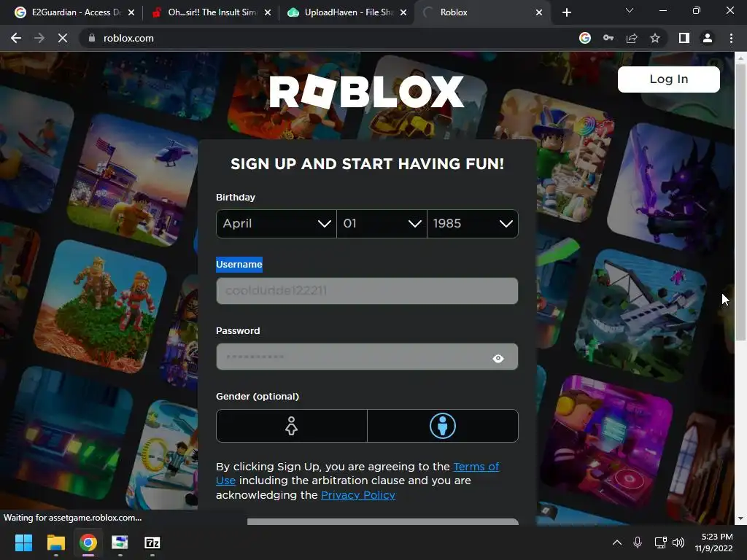Viewport: 747px width, 560px height.
Task: Open the Chrome three-dot menu
Action: (731, 38)
